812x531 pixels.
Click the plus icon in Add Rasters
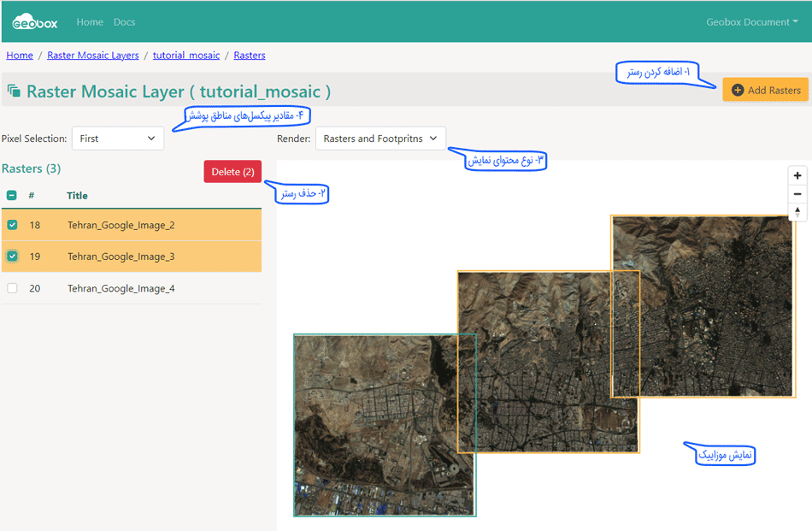(x=738, y=91)
